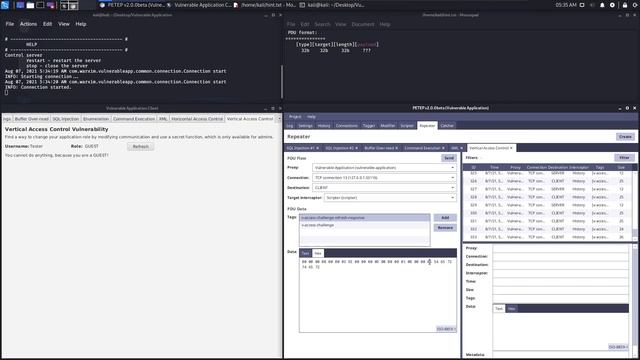Sort history table by ID column
640x360 pixels.
(x=473, y=167)
